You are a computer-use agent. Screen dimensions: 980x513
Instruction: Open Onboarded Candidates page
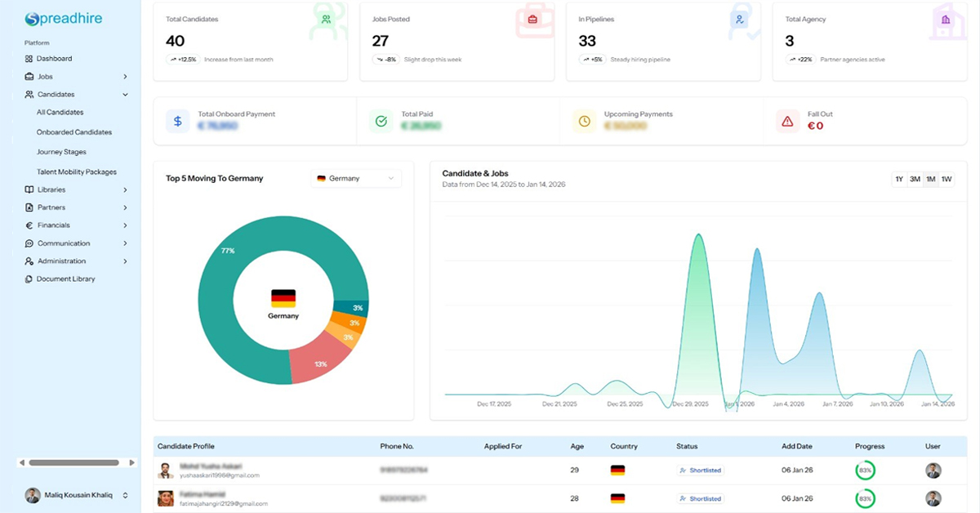(74, 132)
